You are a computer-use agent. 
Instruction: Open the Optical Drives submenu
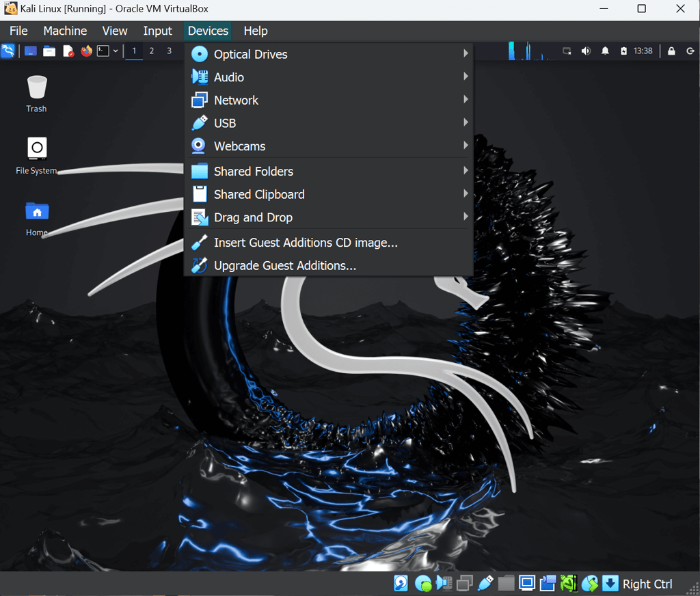tap(329, 54)
